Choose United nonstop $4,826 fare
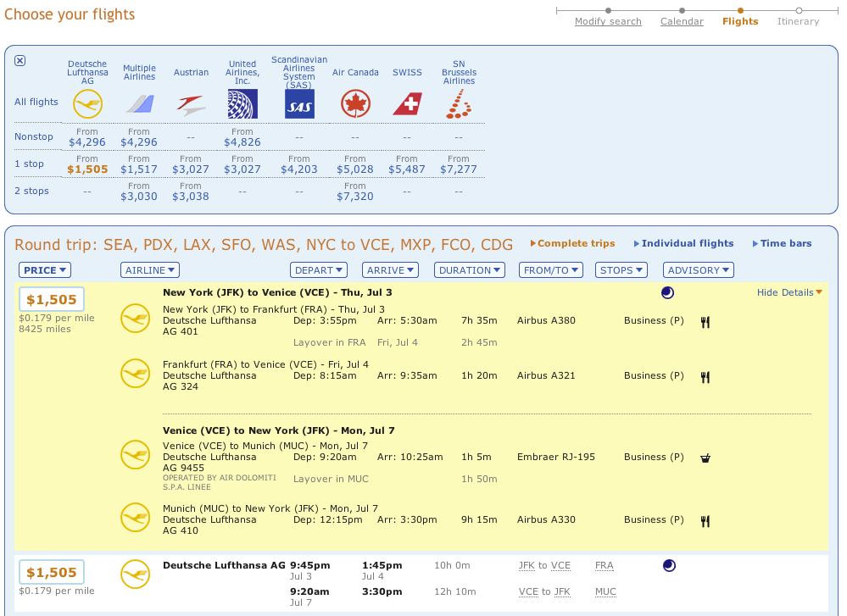Image resolution: width=847 pixels, height=616 pixels. (x=242, y=142)
